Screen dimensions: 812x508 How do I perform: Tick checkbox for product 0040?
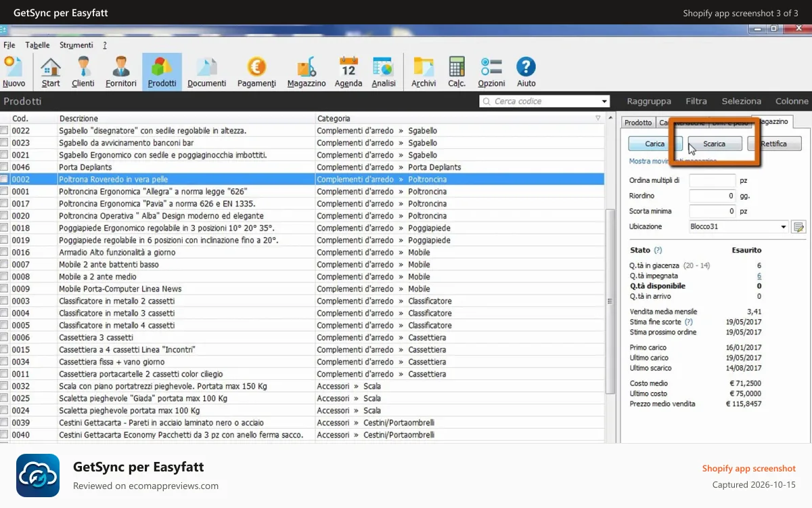tap(4, 436)
